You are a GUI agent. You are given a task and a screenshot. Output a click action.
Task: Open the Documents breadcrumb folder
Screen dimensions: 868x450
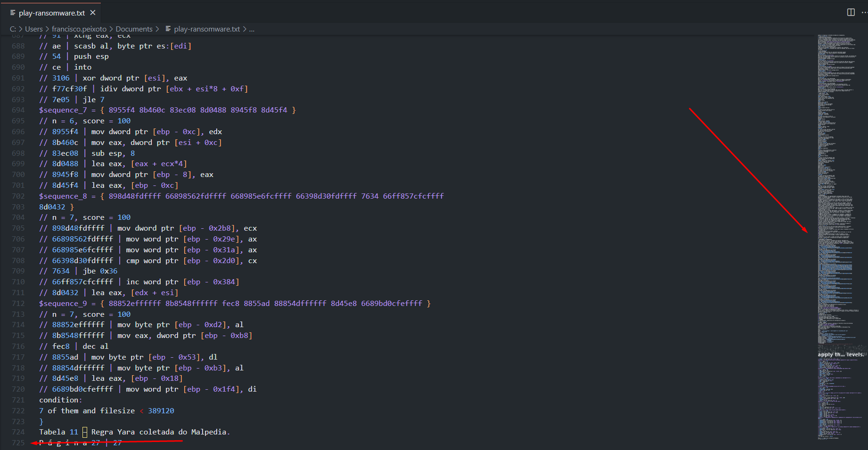tap(134, 29)
